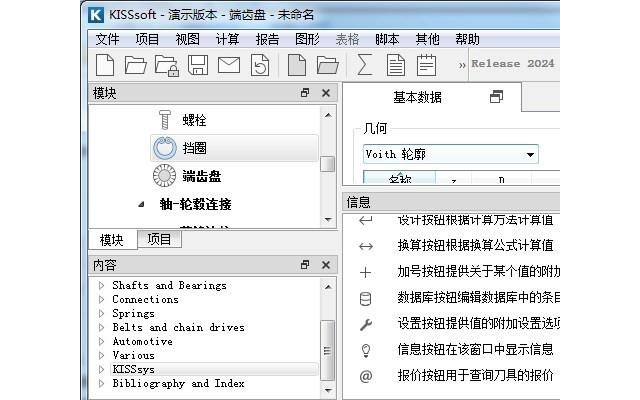Open the 计算 menu
This screenshot has width=640, height=400.
click(x=227, y=39)
